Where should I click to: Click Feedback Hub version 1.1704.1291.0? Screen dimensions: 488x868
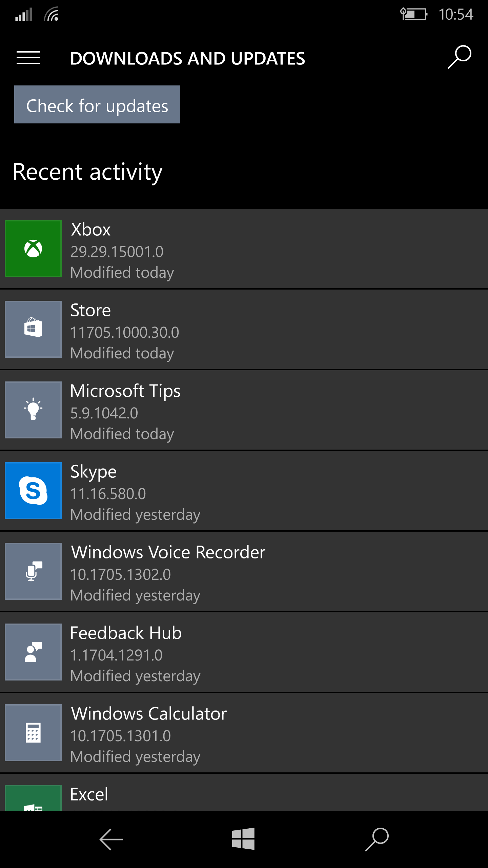[x=117, y=655]
